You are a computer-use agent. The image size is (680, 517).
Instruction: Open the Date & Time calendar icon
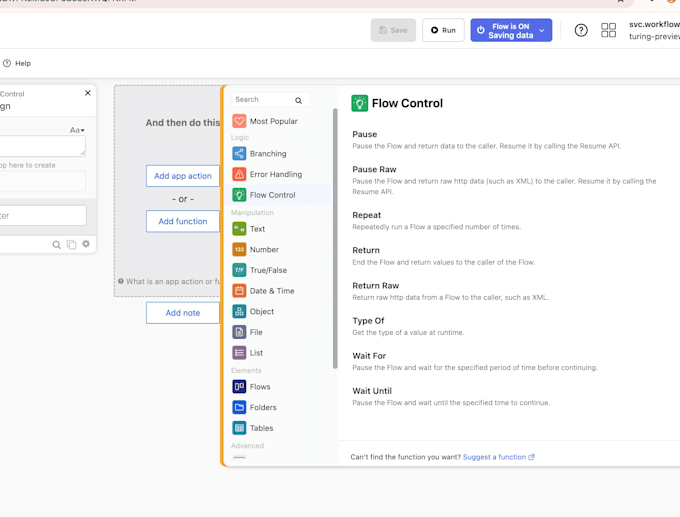pos(239,291)
